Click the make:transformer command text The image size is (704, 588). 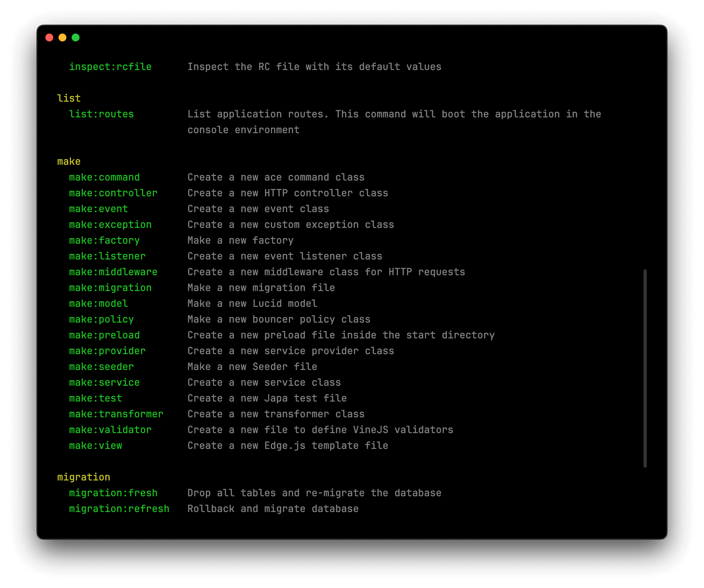[116, 414]
